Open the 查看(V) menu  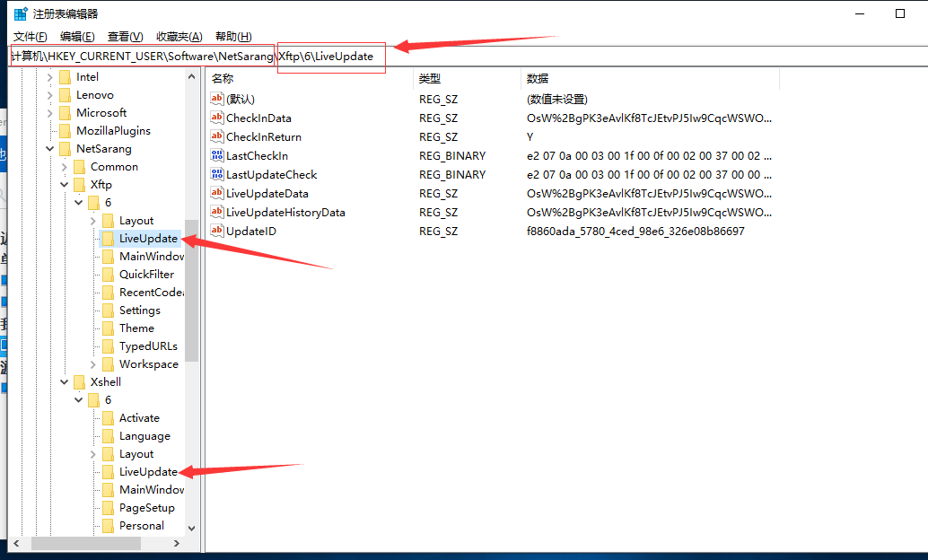125,37
